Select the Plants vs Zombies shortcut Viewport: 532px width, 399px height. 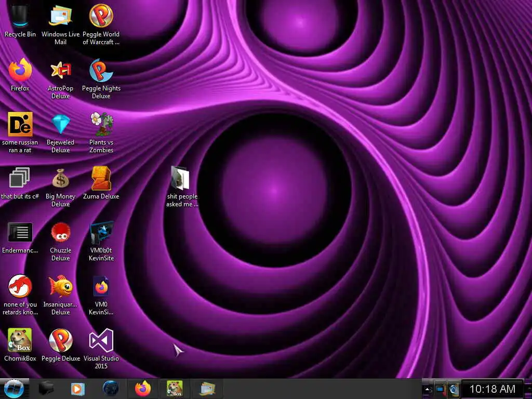(x=101, y=132)
